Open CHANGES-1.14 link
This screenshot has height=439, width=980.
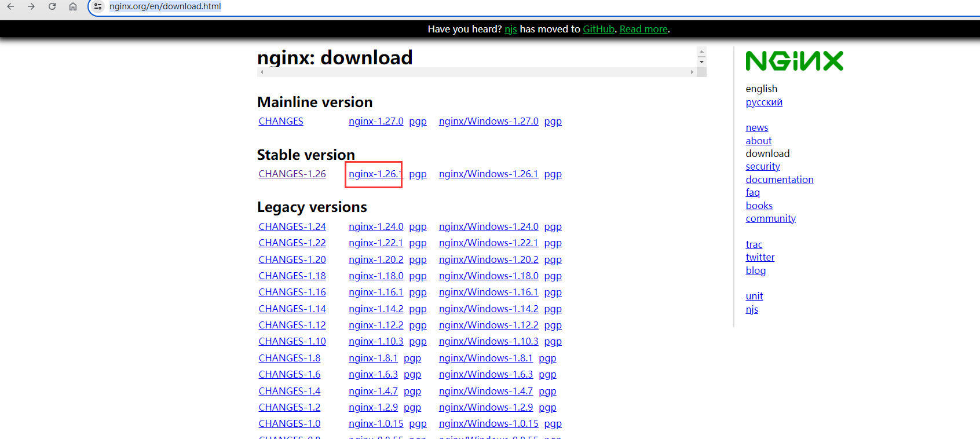point(292,309)
